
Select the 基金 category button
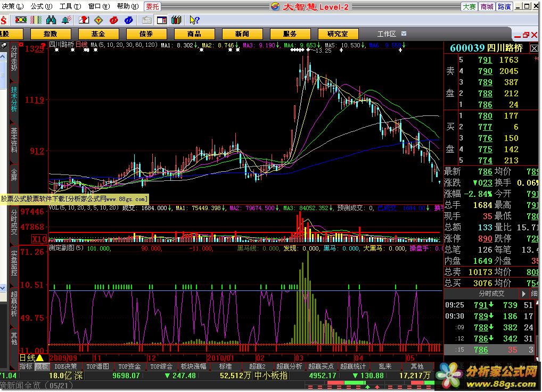(98, 34)
